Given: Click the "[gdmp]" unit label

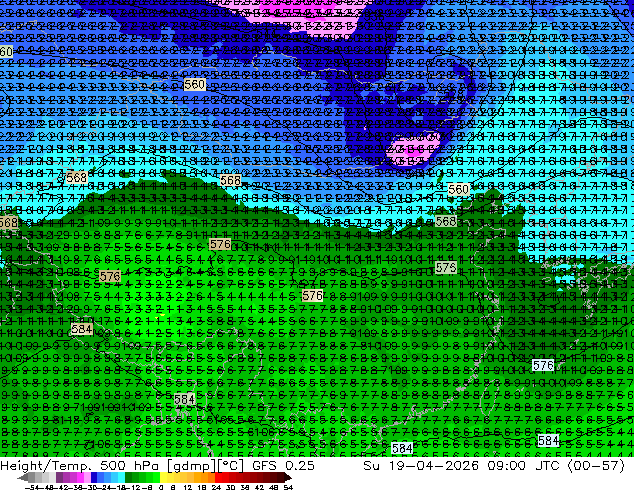Looking at the screenshot, I should [191, 466].
